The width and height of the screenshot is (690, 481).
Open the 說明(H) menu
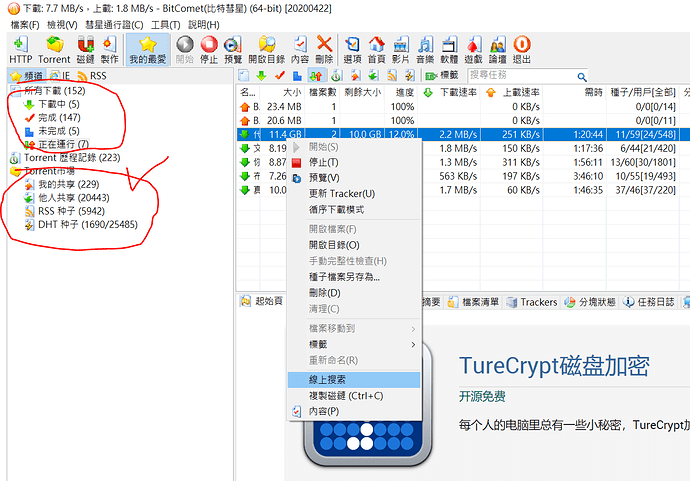click(204, 25)
